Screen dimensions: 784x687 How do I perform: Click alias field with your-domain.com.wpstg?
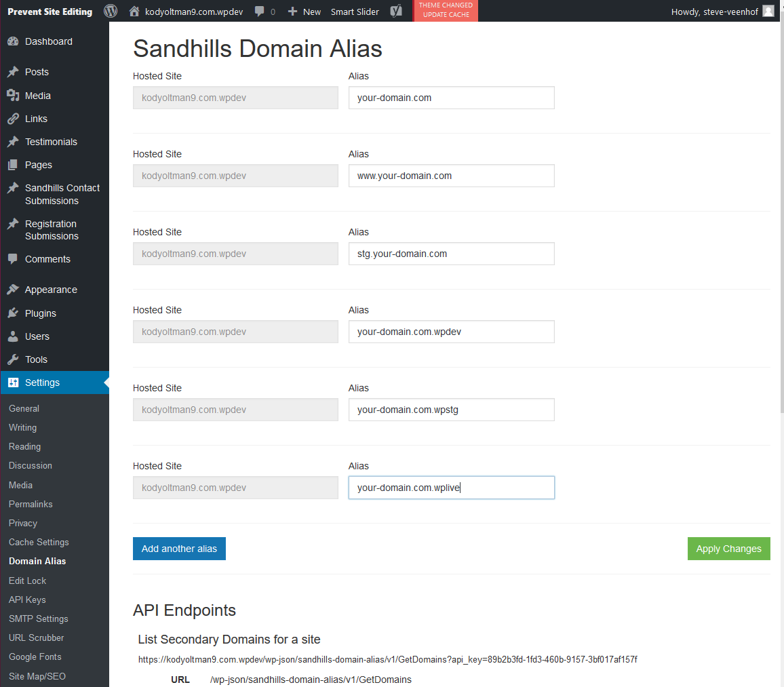tap(451, 410)
